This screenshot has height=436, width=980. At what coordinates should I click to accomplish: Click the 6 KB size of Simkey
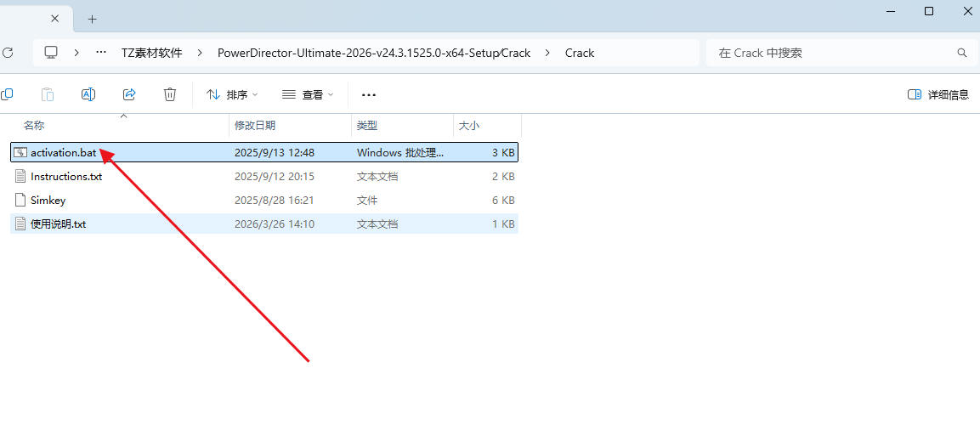coord(503,201)
